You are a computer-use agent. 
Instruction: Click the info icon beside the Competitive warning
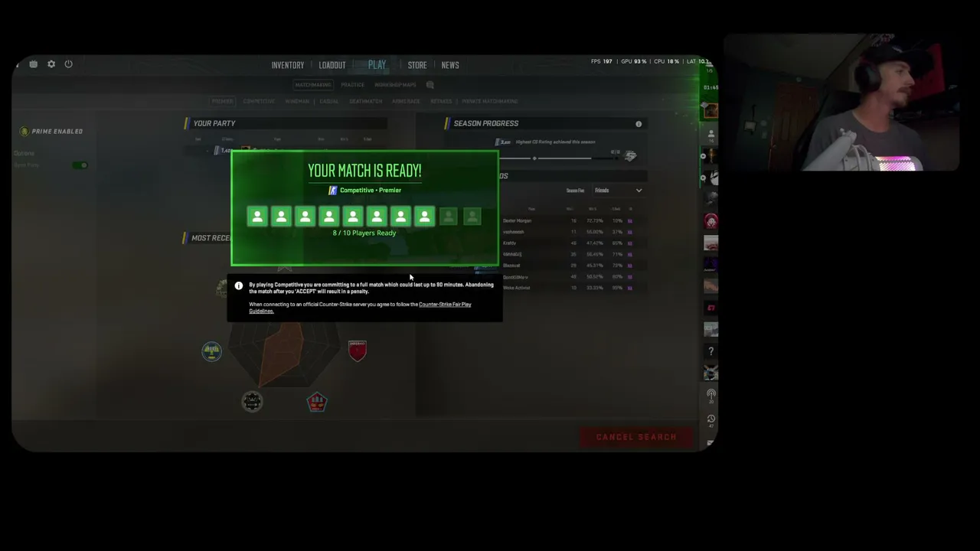239,286
